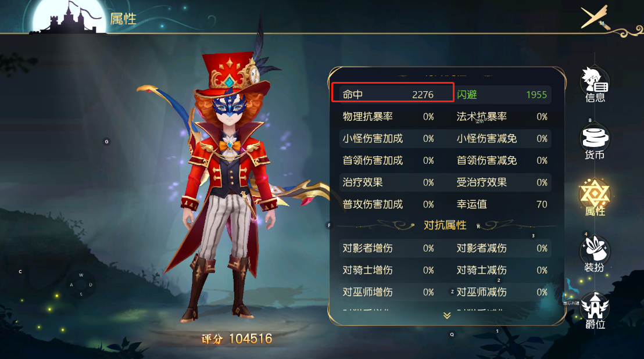Click the castle silhouette moon icon
The height and width of the screenshot is (359, 644).
pyautogui.click(x=69, y=17)
